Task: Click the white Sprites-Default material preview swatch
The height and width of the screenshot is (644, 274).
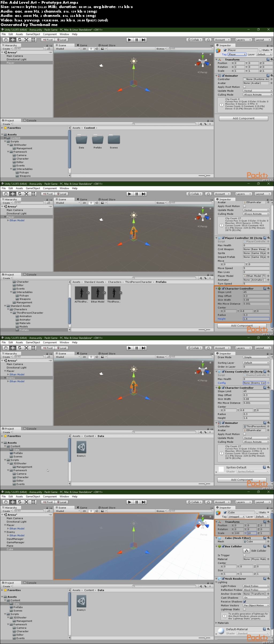Action: click(x=221, y=469)
